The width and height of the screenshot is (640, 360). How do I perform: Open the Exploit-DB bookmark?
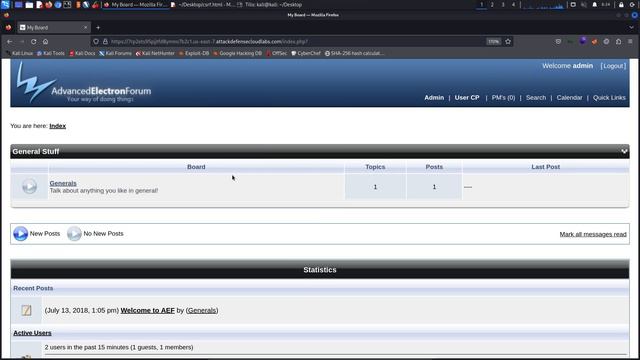(194, 53)
